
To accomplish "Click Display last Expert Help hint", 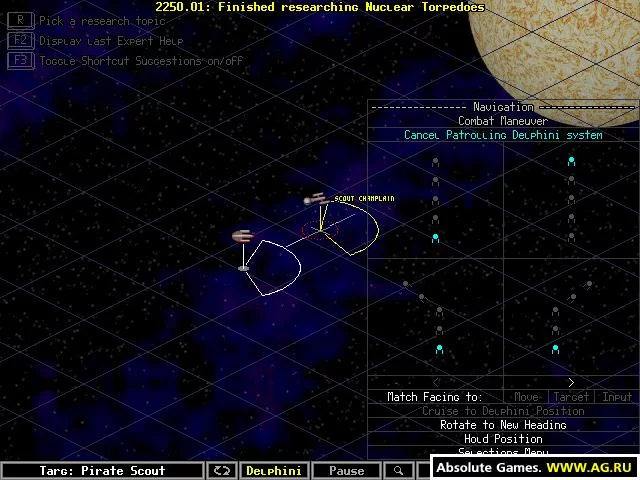I will click(111, 41).
